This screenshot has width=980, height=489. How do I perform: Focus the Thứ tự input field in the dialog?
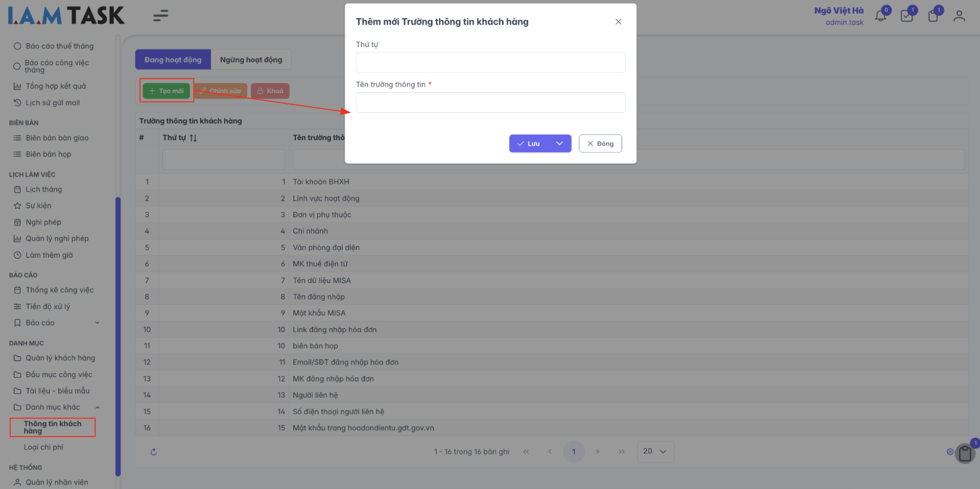490,63
